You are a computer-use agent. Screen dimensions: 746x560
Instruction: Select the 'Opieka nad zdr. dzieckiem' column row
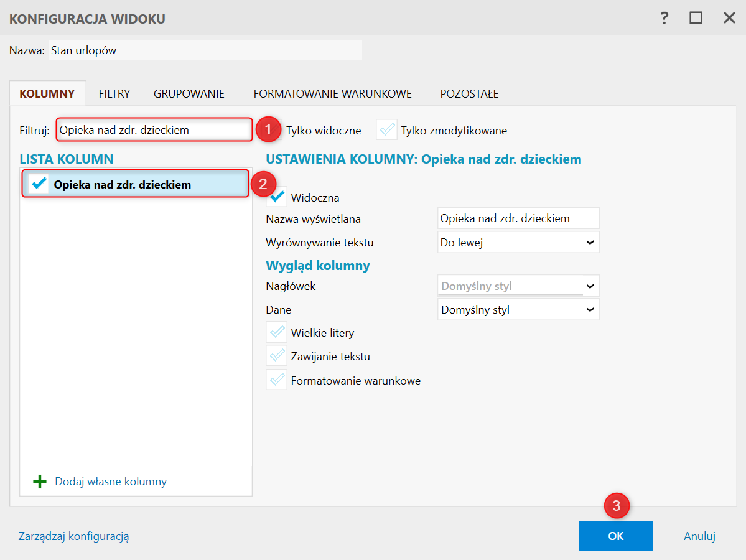pyautogui.click(x=136, y=184)
